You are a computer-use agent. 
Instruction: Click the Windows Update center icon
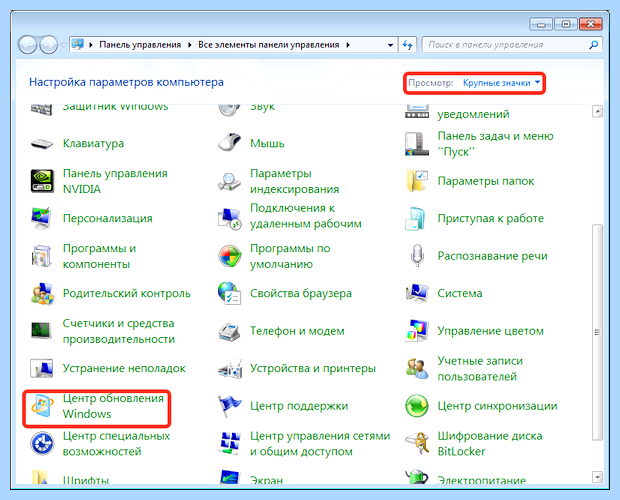coord(42,406)
